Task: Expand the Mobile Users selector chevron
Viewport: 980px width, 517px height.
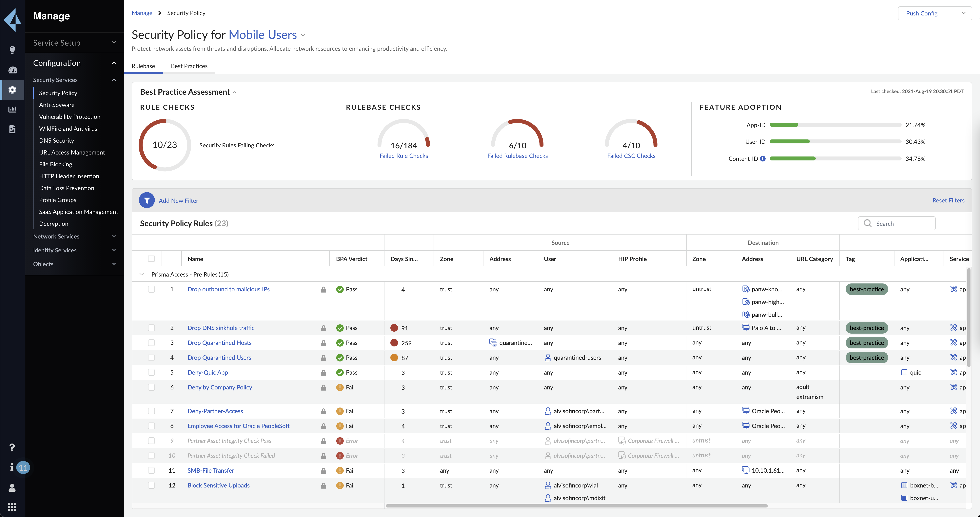Action: tap(303, 35)
